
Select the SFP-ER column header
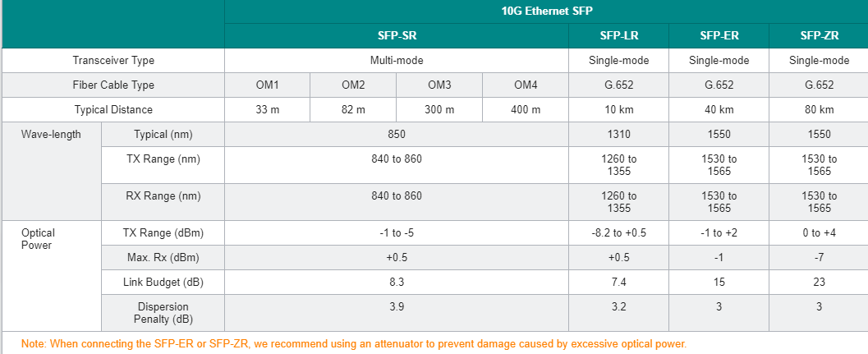(x=719, y=36)
